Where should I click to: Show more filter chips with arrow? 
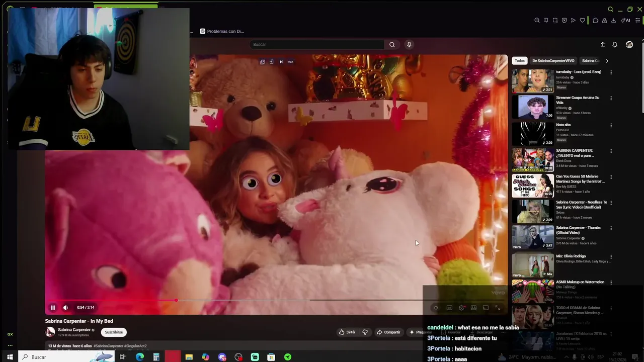(x=607, y=61)
